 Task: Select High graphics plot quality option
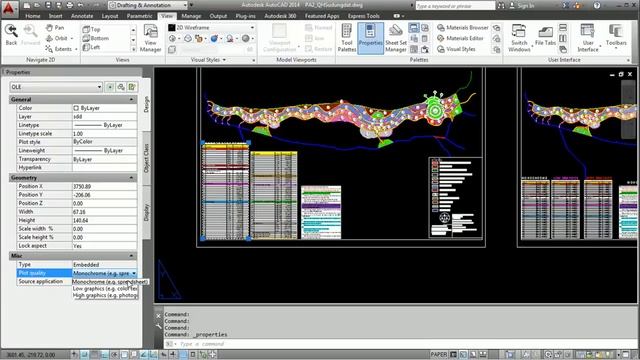coord(105,295)
